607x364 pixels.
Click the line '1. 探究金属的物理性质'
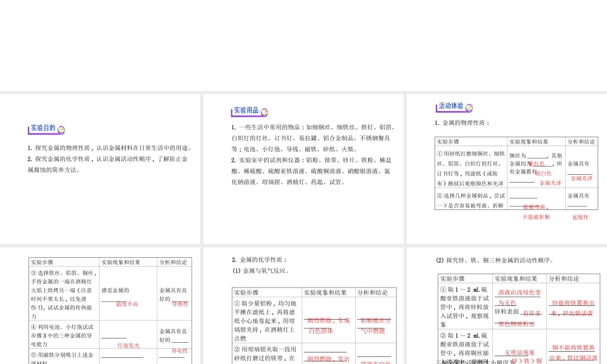pyautogui.click(x=109, y=148)
